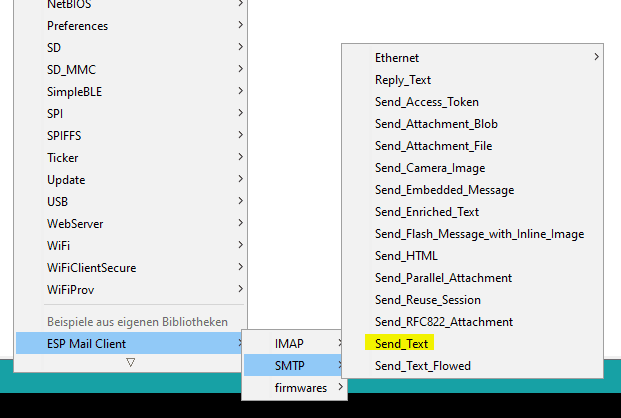The image size is (621, 418).
Task: Expand the Ethernet submenu
Action: pos(397,58)
